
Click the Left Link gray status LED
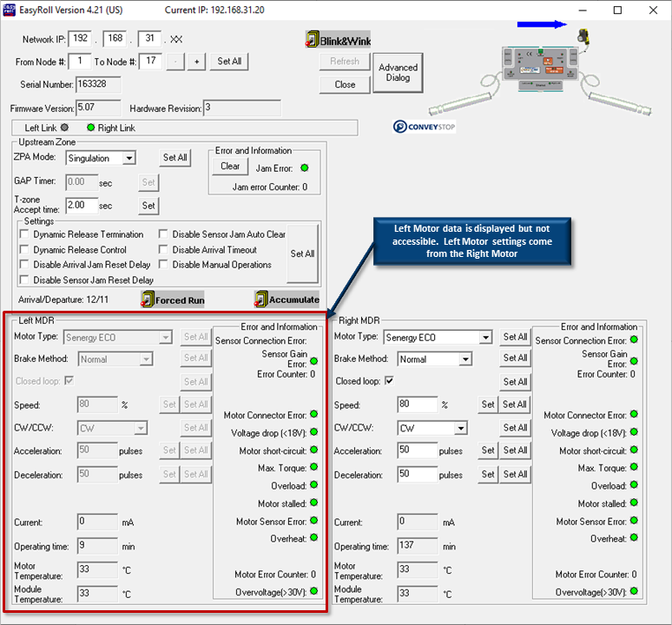pyautogui.click(x=65, y=128)
